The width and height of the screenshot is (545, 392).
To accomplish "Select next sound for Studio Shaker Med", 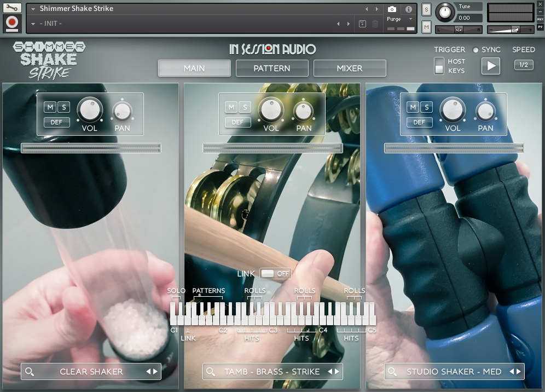I will (x=519, y=372).
